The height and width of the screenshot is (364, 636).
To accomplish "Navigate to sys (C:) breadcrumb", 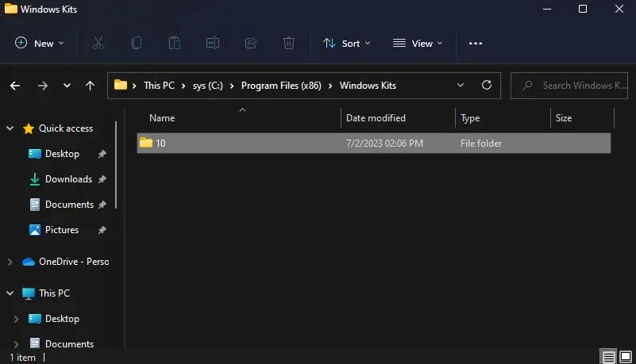I will coord(208,86).
